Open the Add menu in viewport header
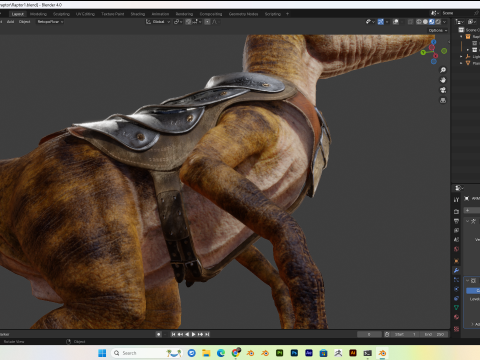Viewport: 480px width, 360px height. point(10,22)
